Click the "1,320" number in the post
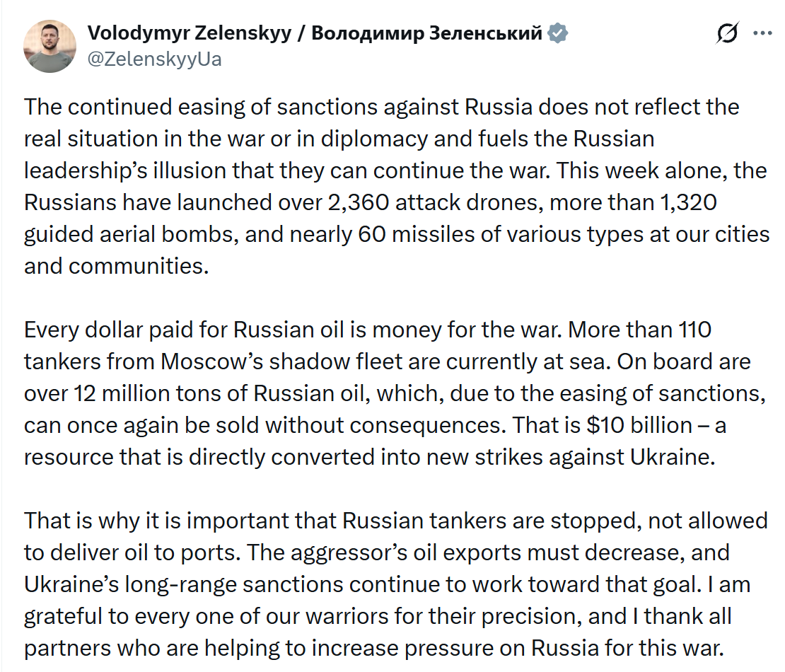 coord(687,202)
